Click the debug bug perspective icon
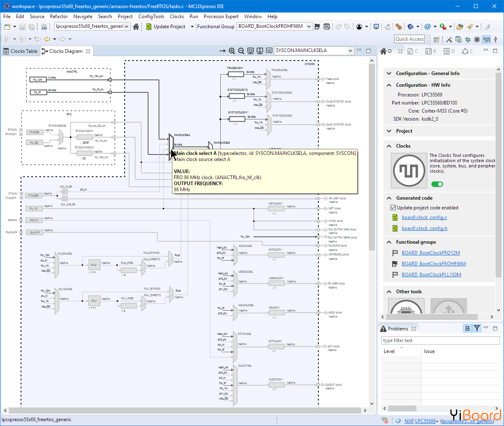Viewport: 504px width, 426px height. coord(468,39)
